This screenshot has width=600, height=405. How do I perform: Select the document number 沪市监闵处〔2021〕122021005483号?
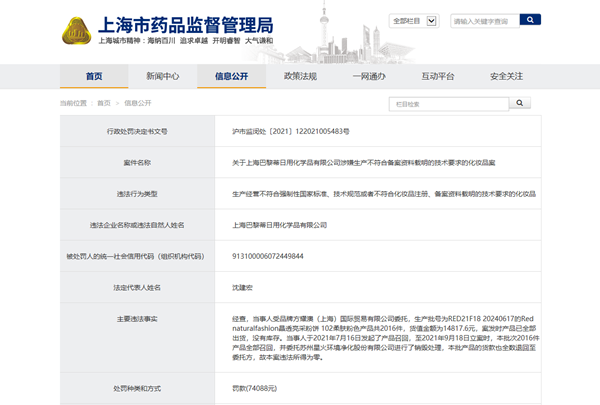pos(291,131)
